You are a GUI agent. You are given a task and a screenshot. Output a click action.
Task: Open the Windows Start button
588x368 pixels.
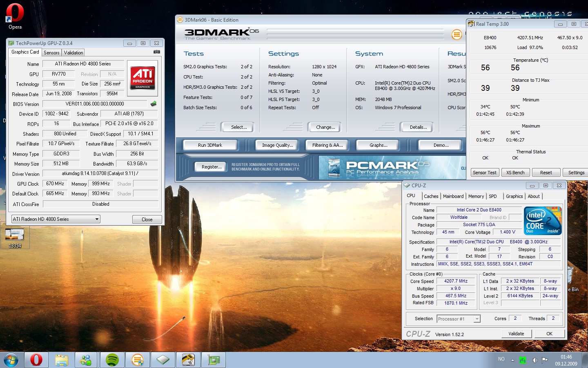11,360
